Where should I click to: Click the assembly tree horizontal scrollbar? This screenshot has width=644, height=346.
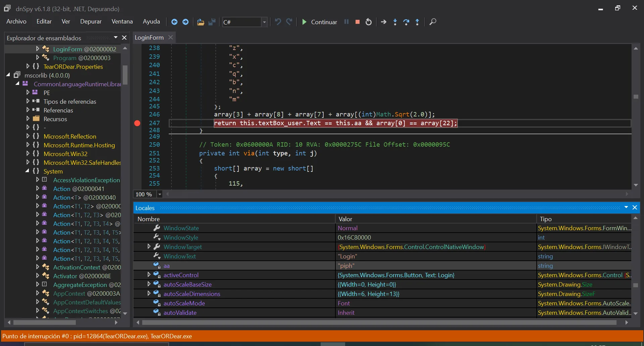click(x=44, y=323)
